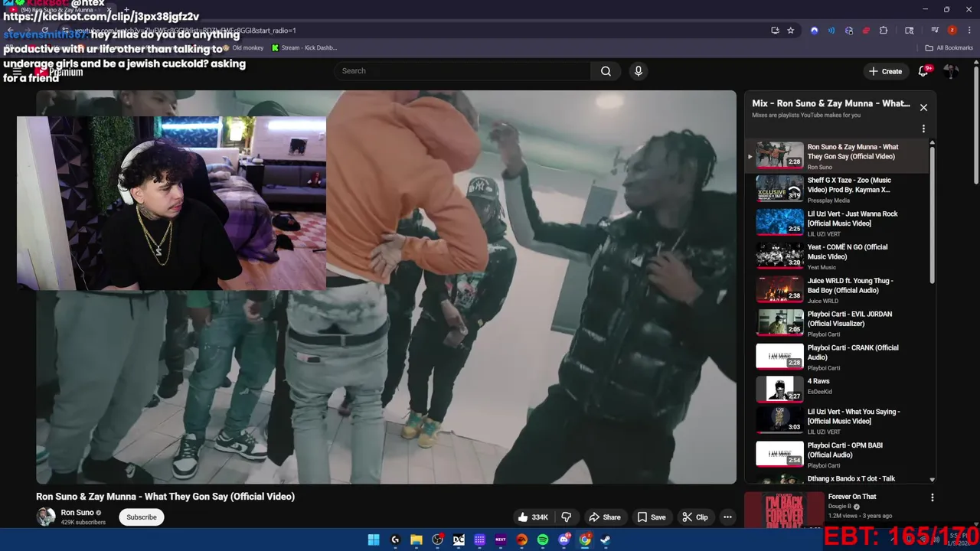Click the playlist scrollbar up arrow
This screenshot has width=980, height=551.
click(x=932, y=143)
